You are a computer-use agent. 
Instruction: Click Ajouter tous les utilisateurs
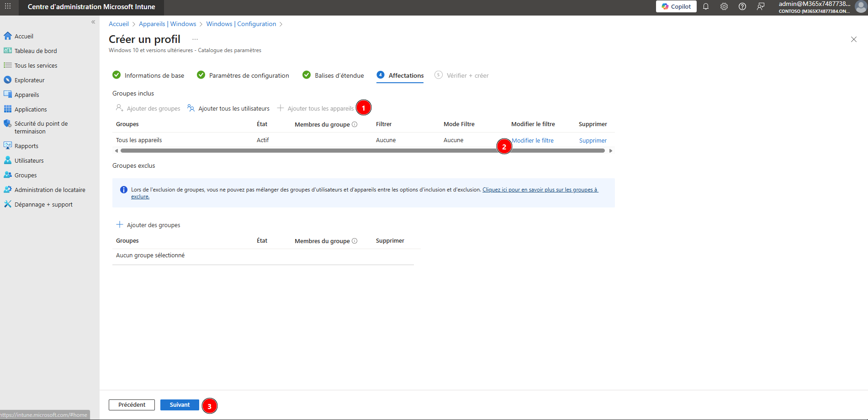point(228,108)
